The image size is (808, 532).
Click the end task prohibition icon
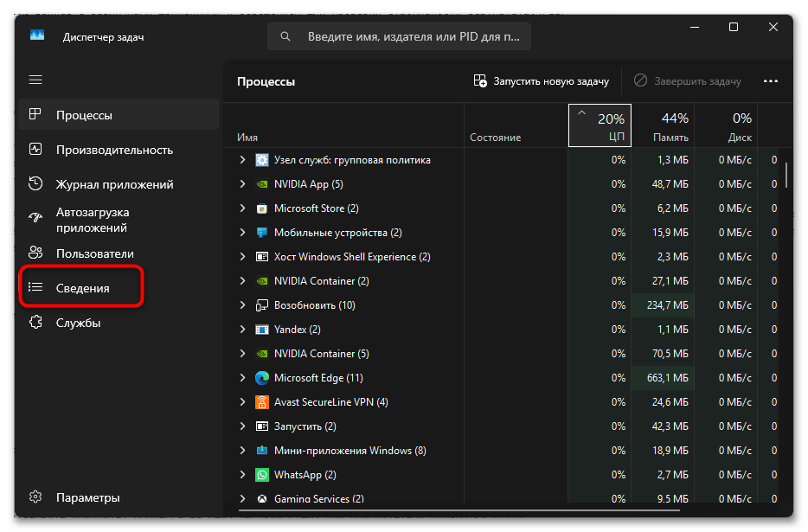coord(640,80)
